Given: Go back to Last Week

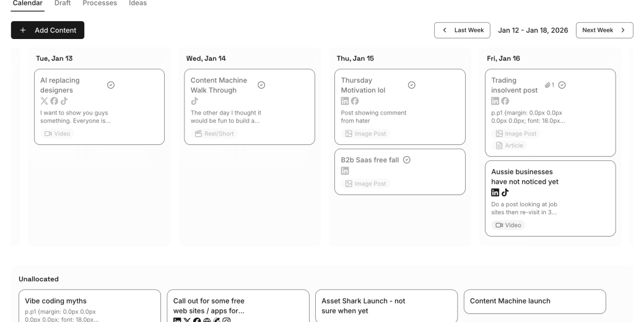Looking at the screenshot, I should click(x=462, y=30).
